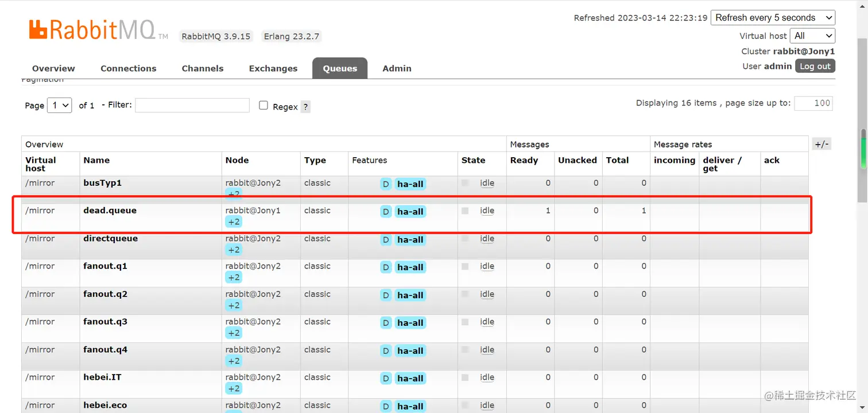Enable the Regex filter checkbox
The width and height of the screenshot is (868, 413).
click(x=263, y=106)
